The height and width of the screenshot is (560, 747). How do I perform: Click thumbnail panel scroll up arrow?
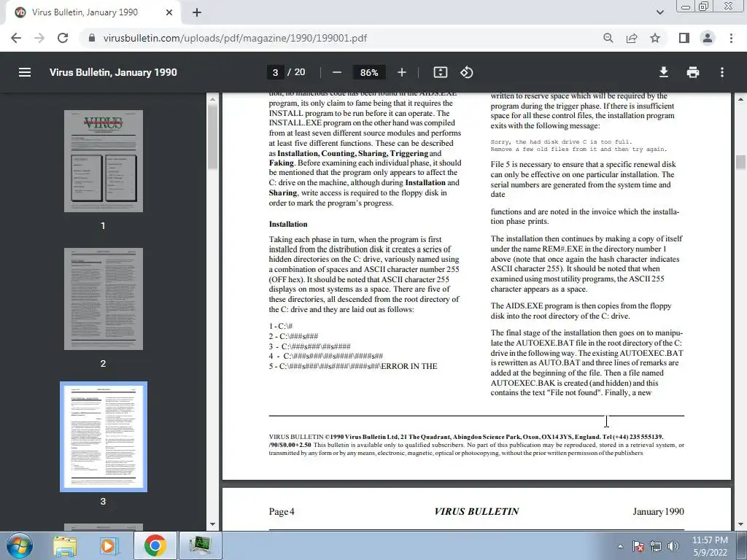click(212, 99)
